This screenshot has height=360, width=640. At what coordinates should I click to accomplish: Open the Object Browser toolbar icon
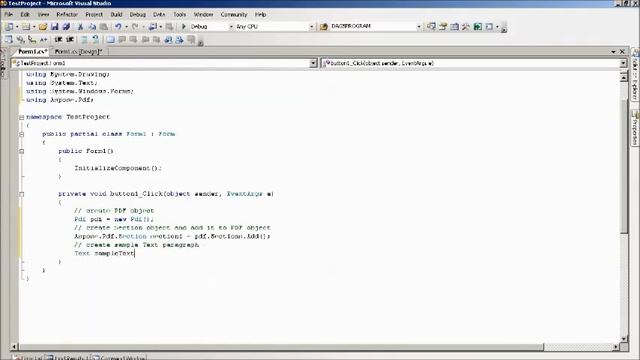[454, 27]
